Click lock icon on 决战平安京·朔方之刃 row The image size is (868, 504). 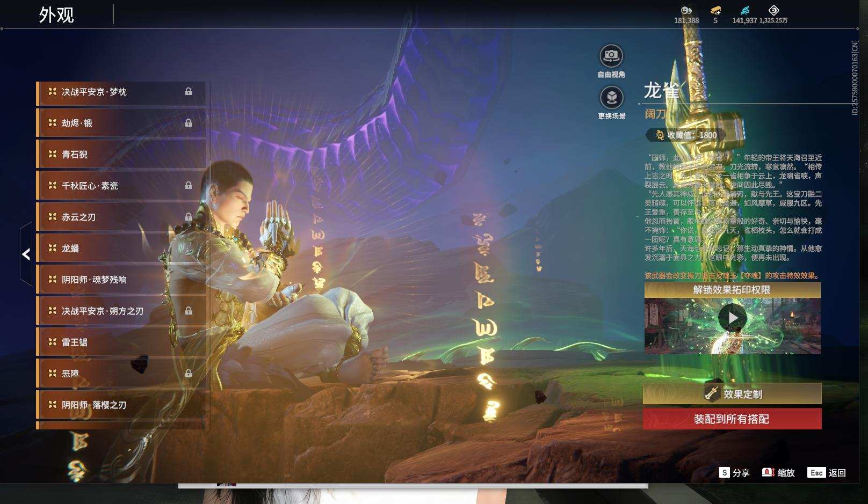click(x=189, y=311)
